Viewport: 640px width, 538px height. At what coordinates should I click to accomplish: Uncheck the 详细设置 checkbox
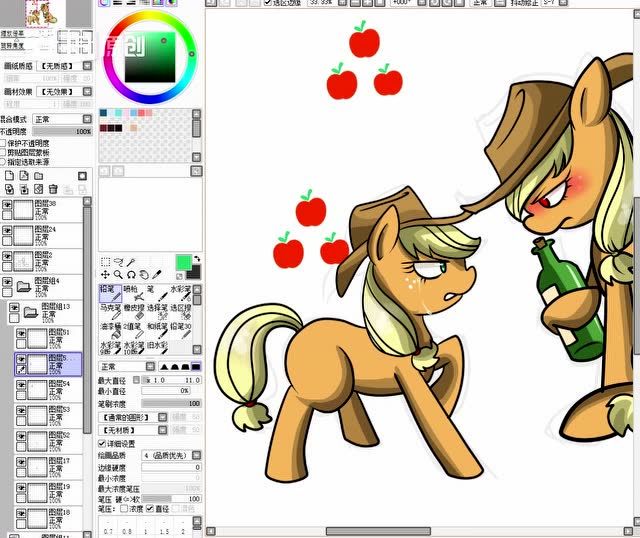[102, 442]
